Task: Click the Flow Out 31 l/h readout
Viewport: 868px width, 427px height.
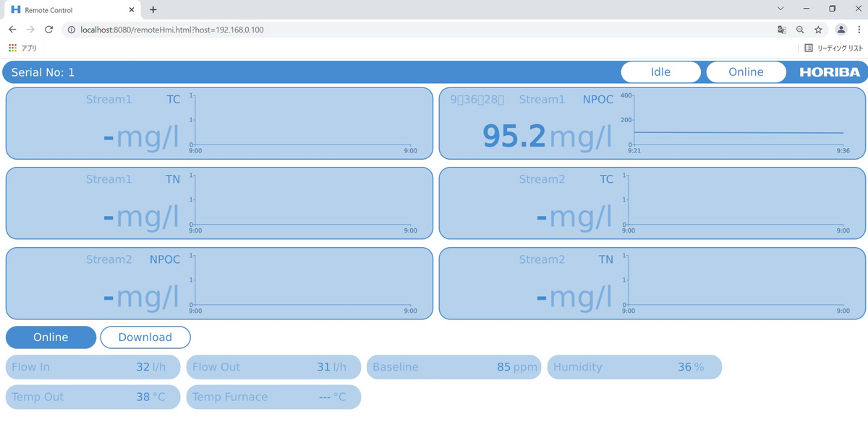Action: (273, 367)
